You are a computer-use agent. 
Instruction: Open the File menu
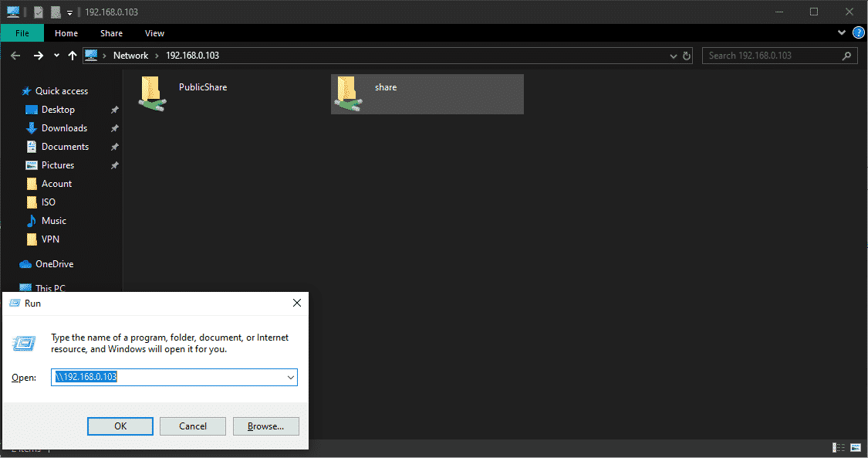22,33
